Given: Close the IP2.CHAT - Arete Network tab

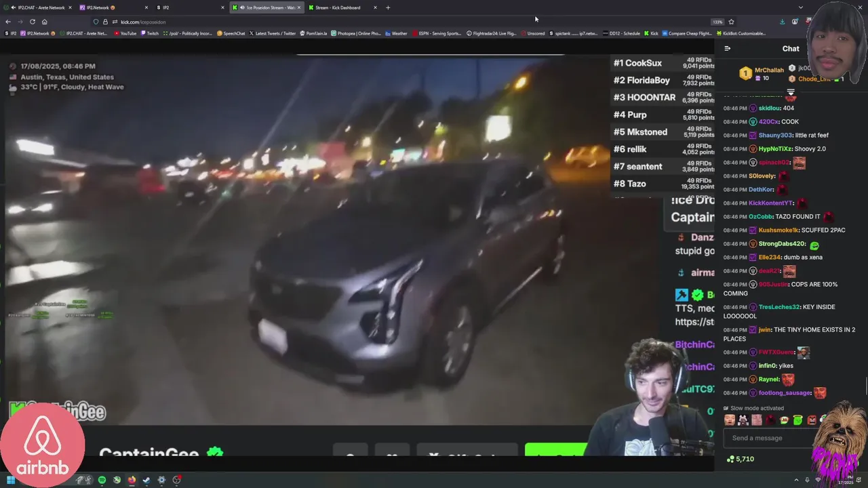Looking at the screenshot, I should coord(70,7).
